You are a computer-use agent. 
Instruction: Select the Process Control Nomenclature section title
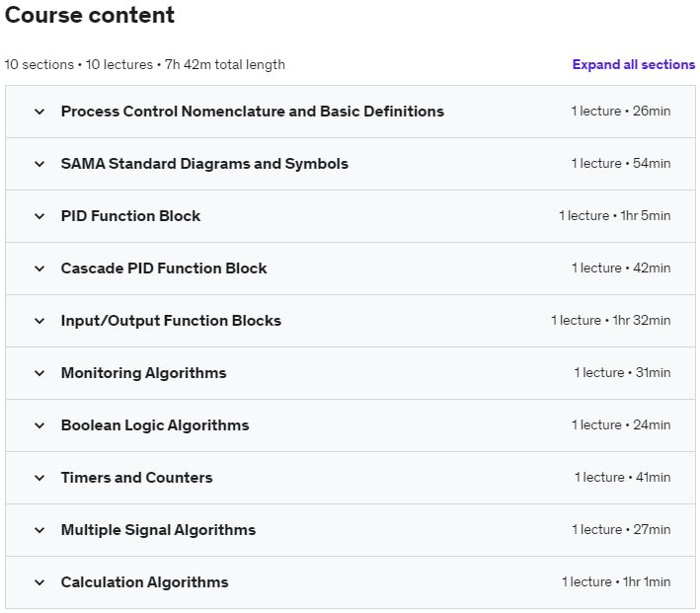coord(252,112)
